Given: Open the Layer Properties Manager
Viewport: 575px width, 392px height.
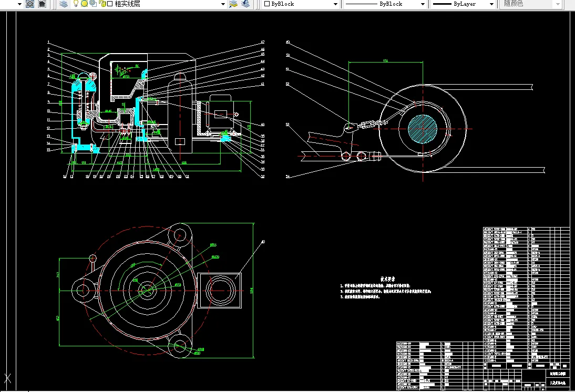Looking at the screenshot, I should (64, 4).
